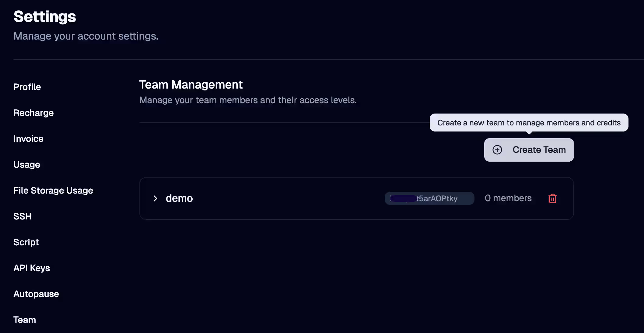Open the Profile settings section

(x=27, y=87)
